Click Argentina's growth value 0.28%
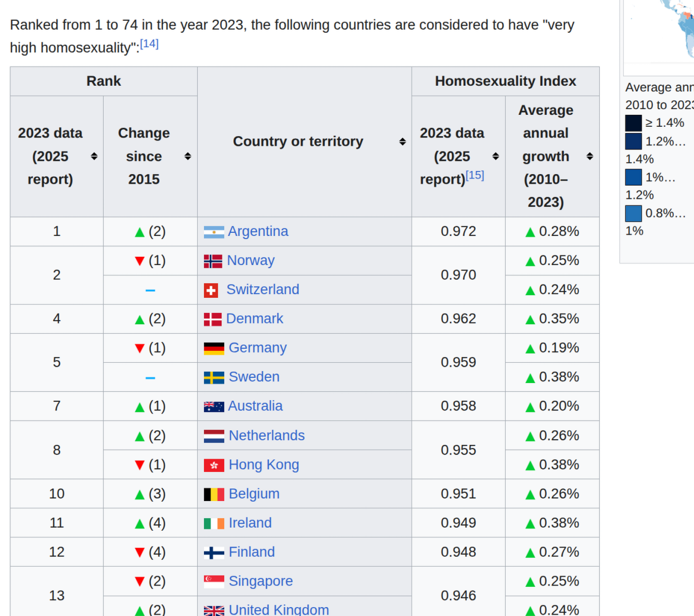This screenshot has width=694, height=616. pos(559,231)
